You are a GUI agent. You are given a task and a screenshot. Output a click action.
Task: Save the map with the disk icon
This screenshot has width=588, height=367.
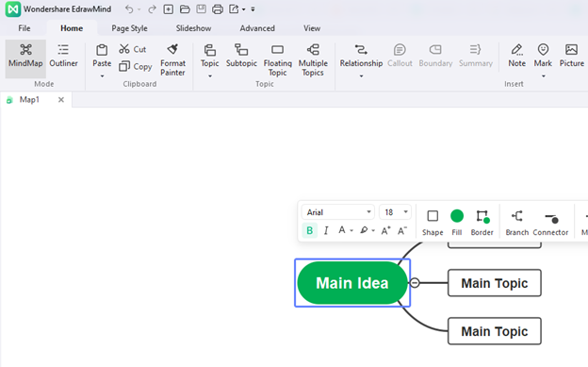coord(202,9)
